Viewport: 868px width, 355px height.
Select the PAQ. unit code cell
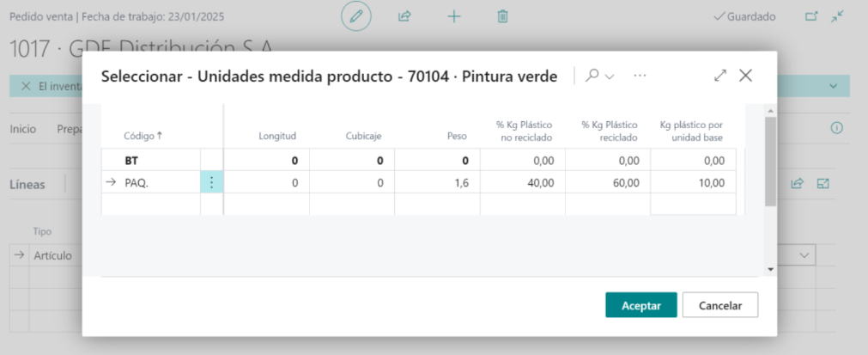(150, 183)
